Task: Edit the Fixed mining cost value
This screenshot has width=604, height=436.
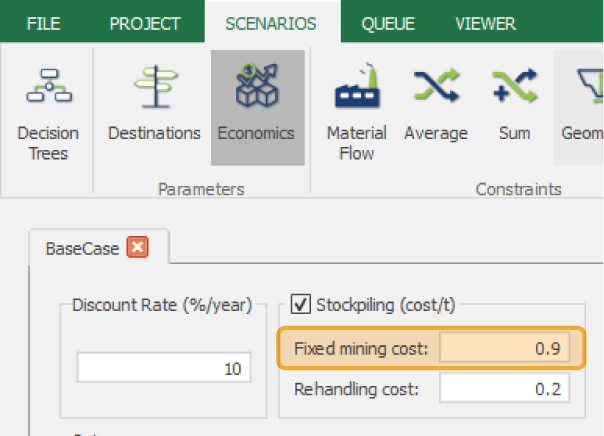Action: point(504,349)
